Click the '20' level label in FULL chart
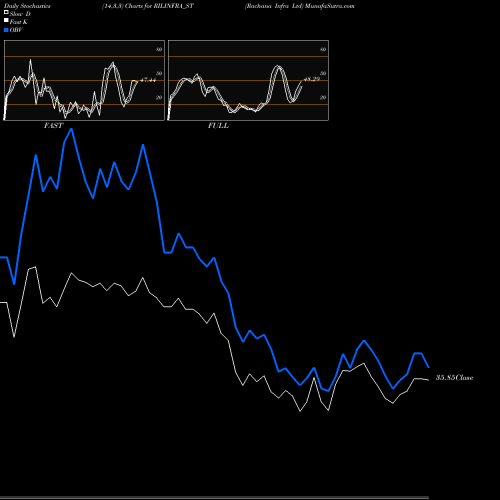The image size is (500, 500). pyautogui.click(x=323, y=97)
